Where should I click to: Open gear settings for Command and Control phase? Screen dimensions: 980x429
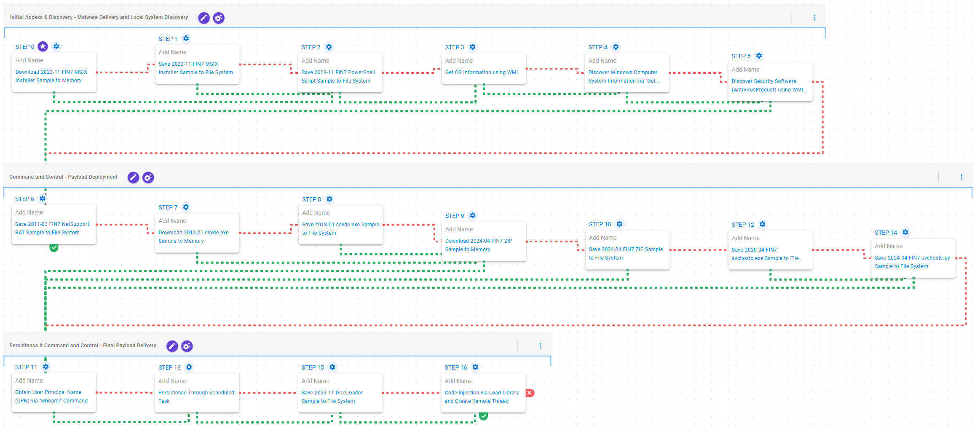tap(148, 177)
